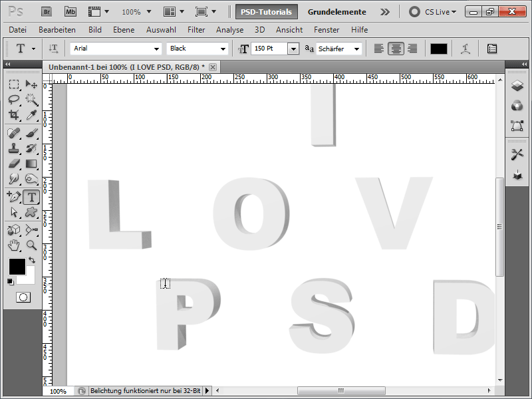Select the Pen tool
Screen dimensions: 532x399
pos(14,197)
